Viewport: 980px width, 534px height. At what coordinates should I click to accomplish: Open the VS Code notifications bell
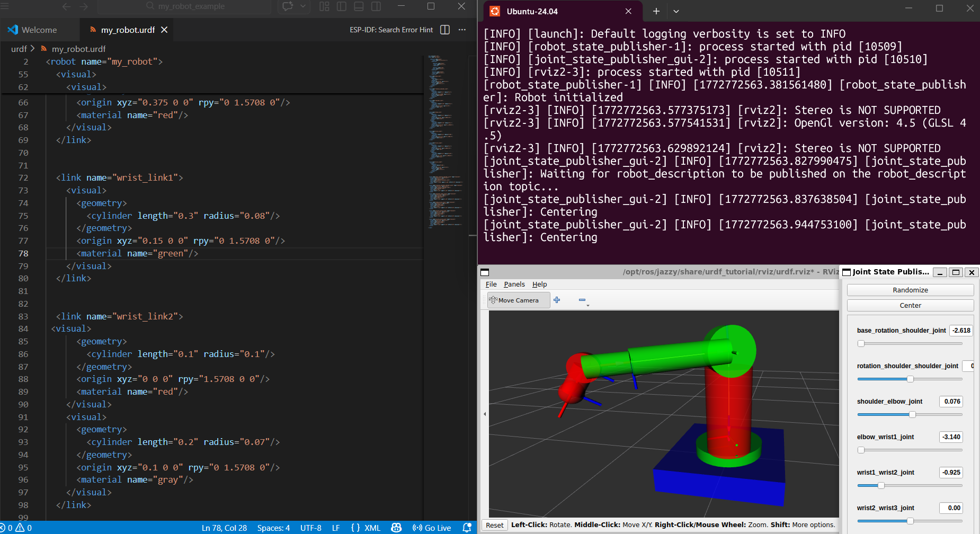[467, 528]
